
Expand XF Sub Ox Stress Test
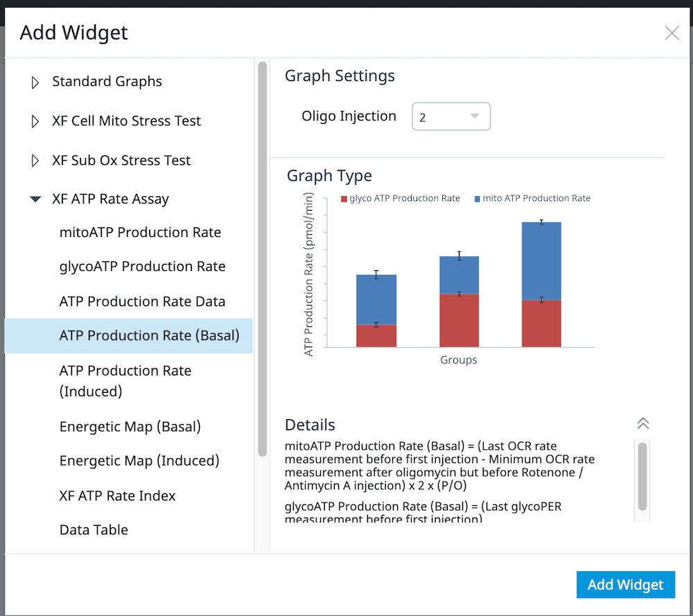pyautogui.click(x=35, y=161)
